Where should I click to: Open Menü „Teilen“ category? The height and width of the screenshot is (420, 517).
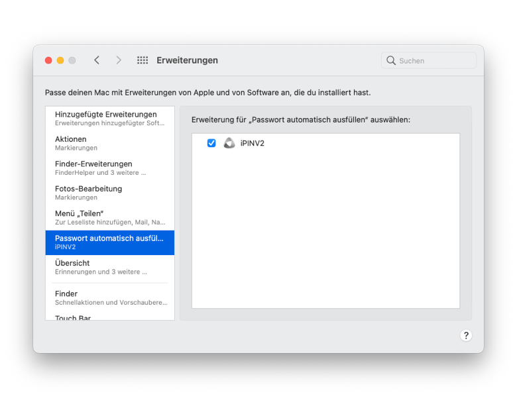click(x=110, y=217)
